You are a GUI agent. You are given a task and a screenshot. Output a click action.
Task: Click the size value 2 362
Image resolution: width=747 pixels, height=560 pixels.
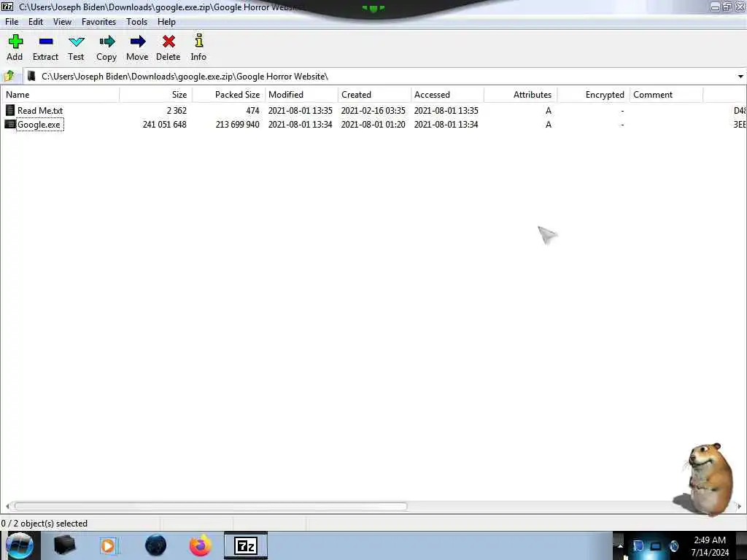pos(177,111)
